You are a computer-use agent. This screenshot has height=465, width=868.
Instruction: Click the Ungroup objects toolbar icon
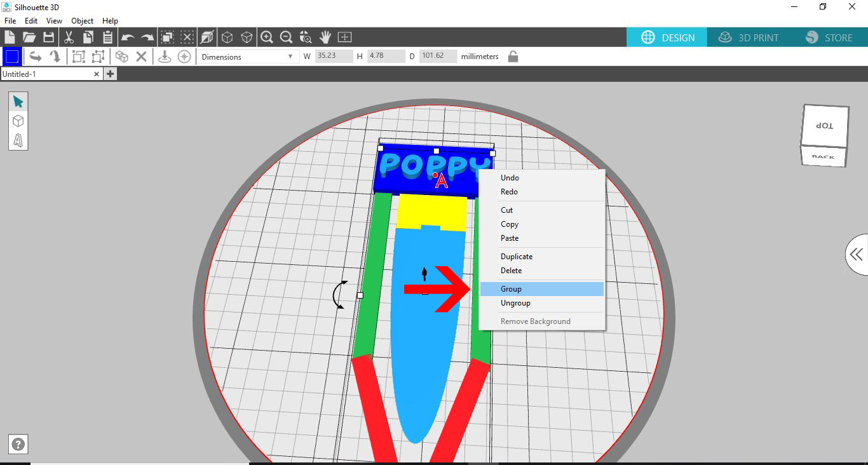(98, 57)
